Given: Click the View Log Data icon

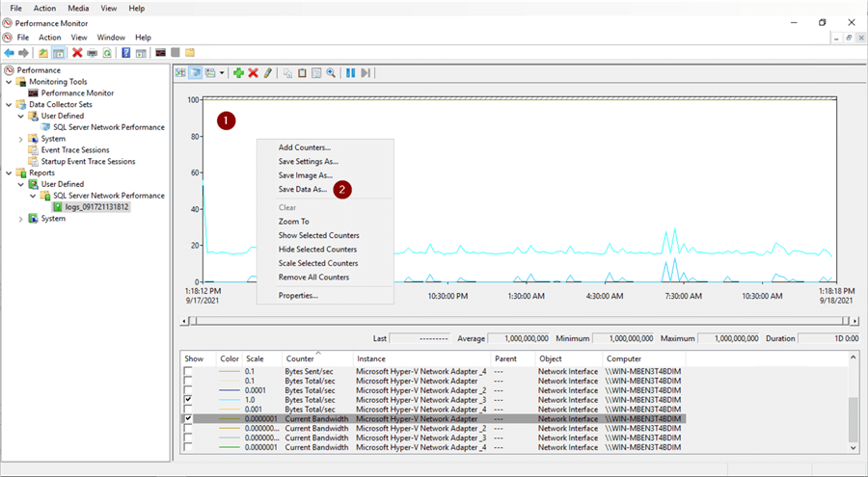Looking at the screenshot, I should click(x=196, y=72).
